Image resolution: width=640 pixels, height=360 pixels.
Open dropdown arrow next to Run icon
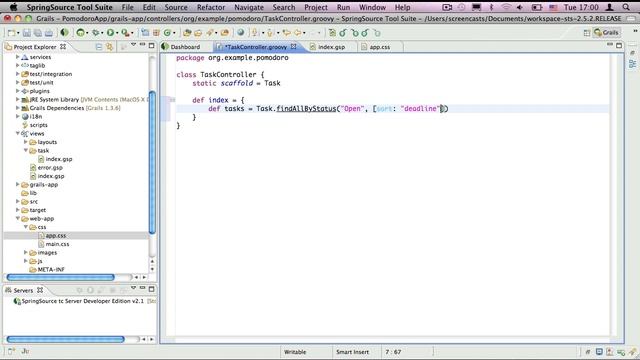117,33
